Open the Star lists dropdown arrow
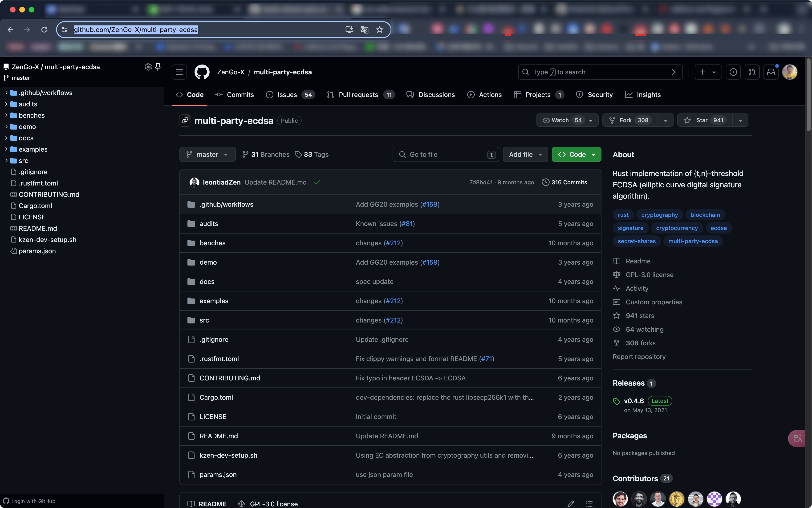 click(x=740, y=120)
